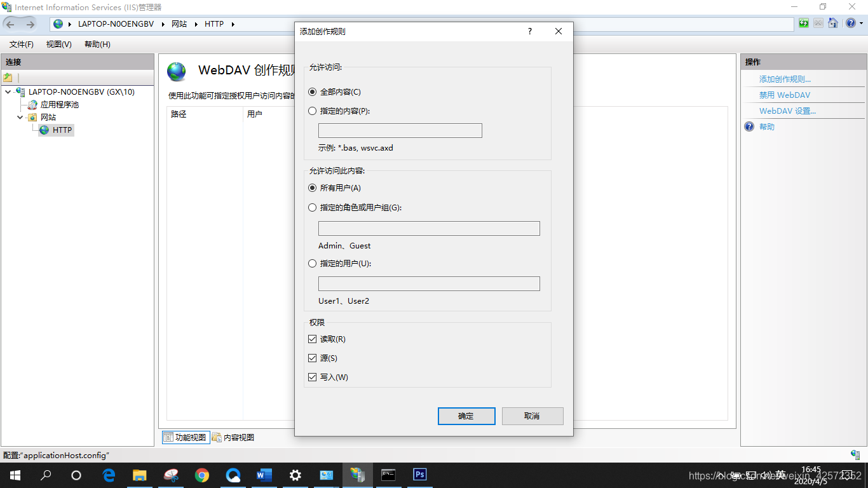The image size is (868, 488).
Task: Open help via the blue question icon in toolbar
Action: (x=850, y=24)
